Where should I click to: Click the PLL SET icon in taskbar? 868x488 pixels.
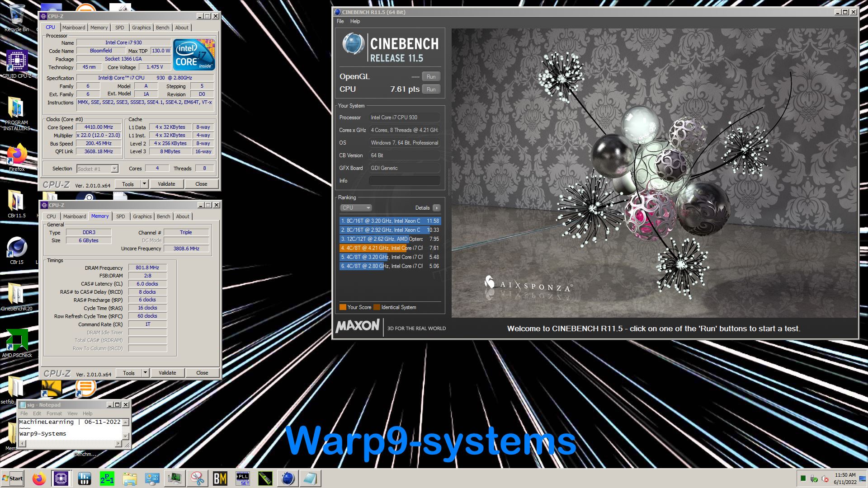point(243,479)
